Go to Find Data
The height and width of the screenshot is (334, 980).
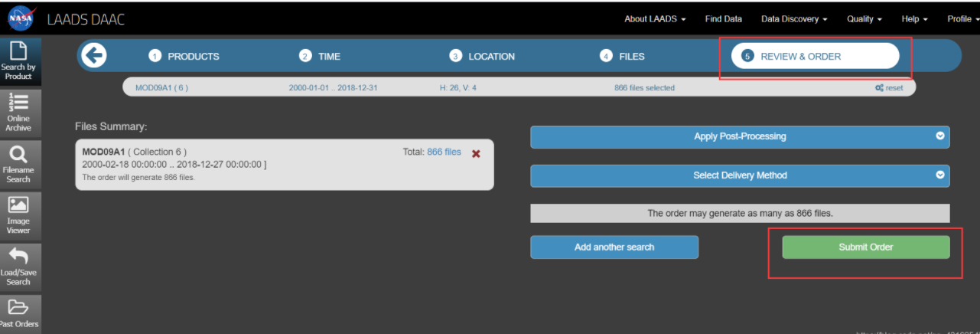coord(723,19)
